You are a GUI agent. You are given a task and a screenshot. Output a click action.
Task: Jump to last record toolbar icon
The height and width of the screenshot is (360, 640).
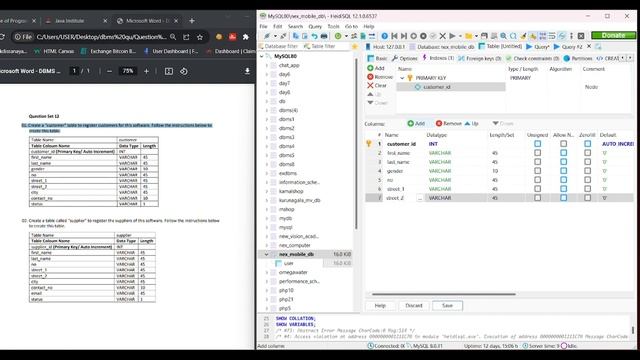pos(404,36)
